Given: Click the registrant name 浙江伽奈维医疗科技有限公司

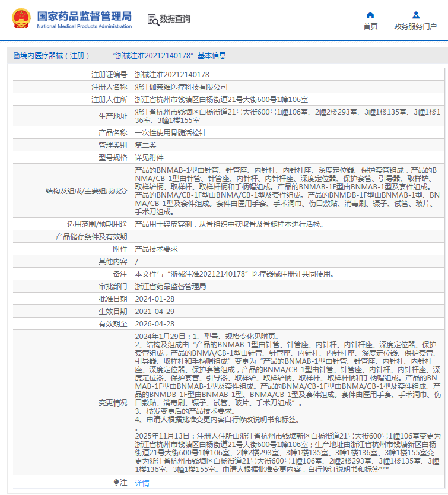Looking at the screenshot, I should pos(181,87).
